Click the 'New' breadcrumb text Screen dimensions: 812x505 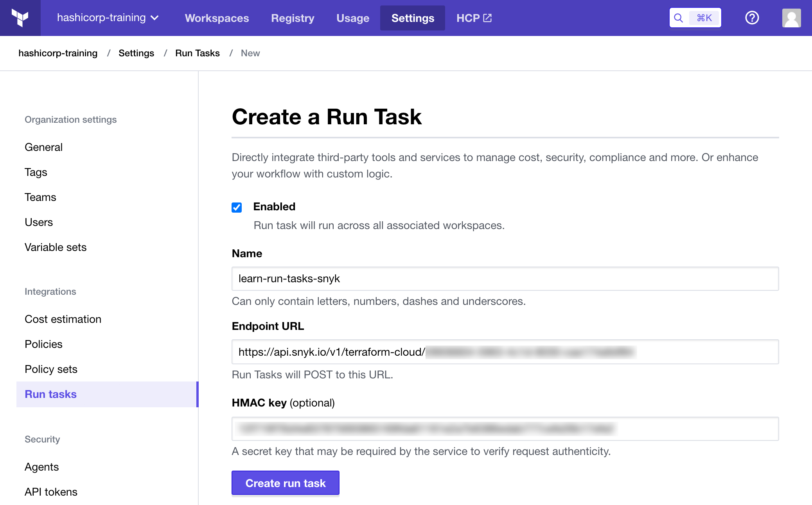coord(250,53)
